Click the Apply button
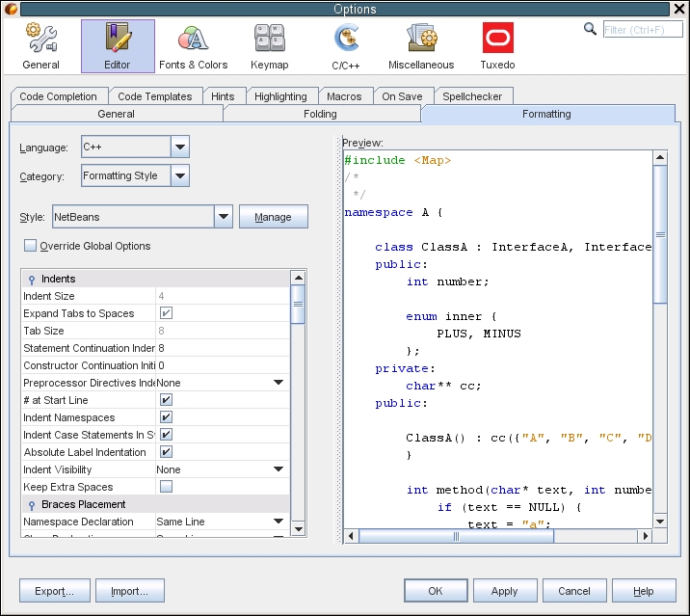 point(505,591)
